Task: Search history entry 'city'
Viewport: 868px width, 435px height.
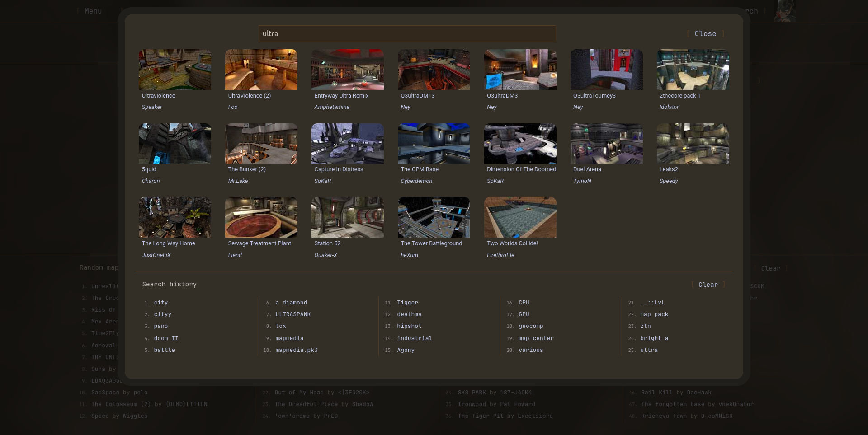Action: (160, 303)
